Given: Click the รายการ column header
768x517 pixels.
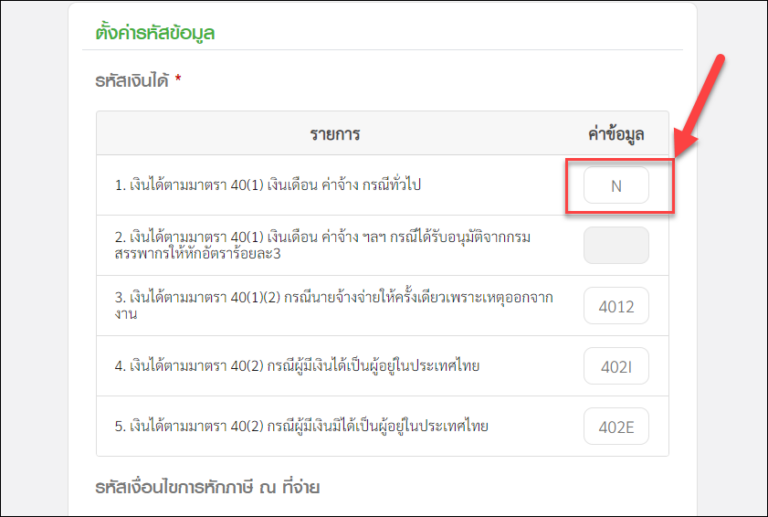Looking at the screenshot, I should coord(335,134).
